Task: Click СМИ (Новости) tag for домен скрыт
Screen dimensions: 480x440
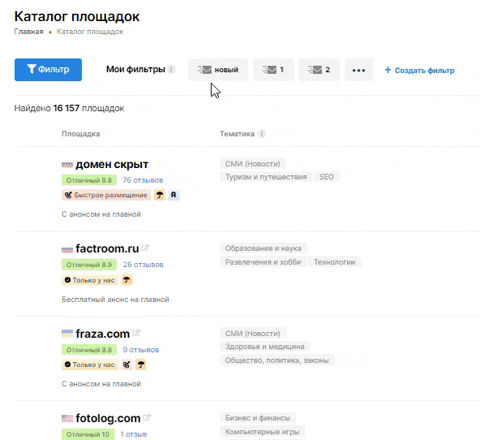Action: [x=253, y=164]
